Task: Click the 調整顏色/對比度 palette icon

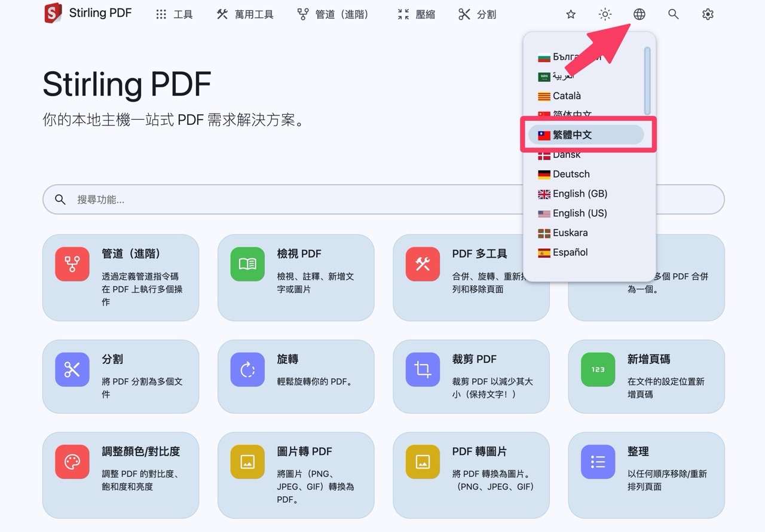Action: pos(72,462)
